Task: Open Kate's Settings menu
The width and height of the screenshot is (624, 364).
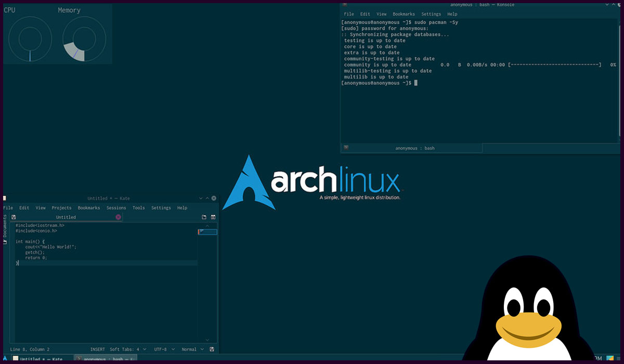Action: [161, 207]
